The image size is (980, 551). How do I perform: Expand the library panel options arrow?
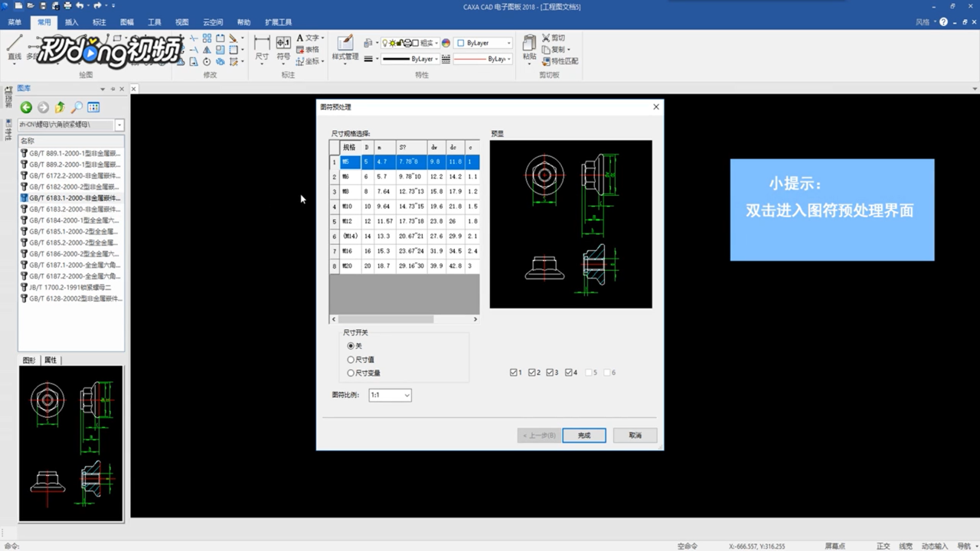101,89
